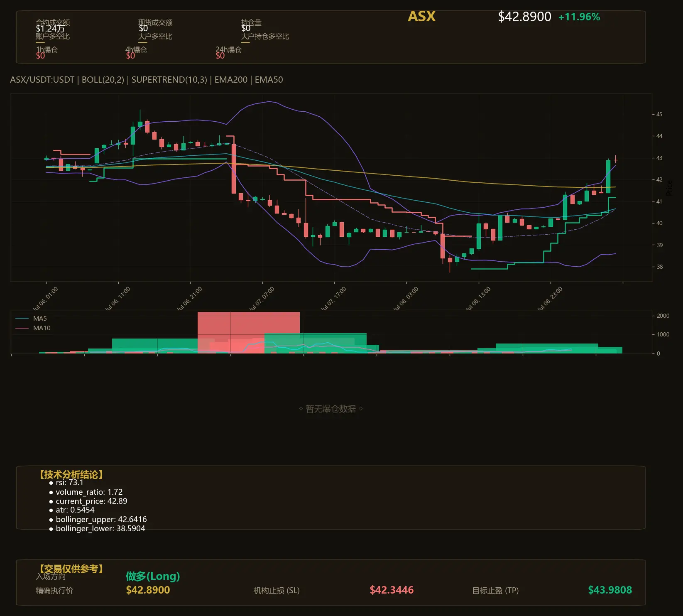Click the Jul 06, 11:00 time axis label

pyautogui.click(x=118, y=299)
